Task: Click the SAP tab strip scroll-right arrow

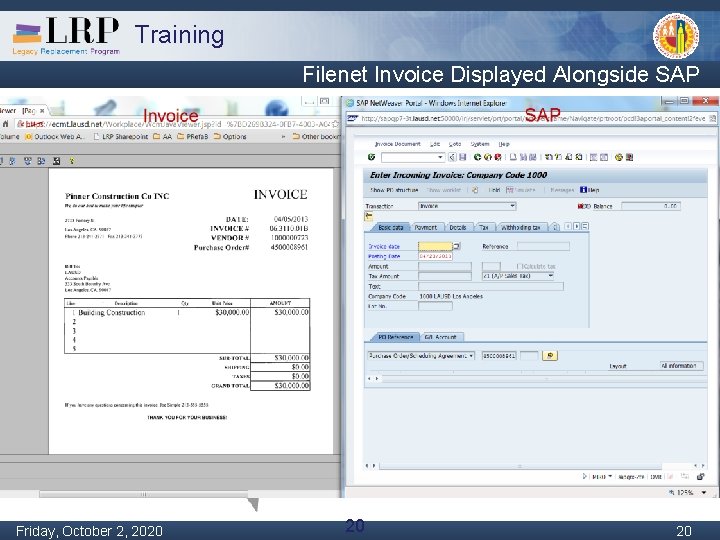Action: tap(577, 226)
